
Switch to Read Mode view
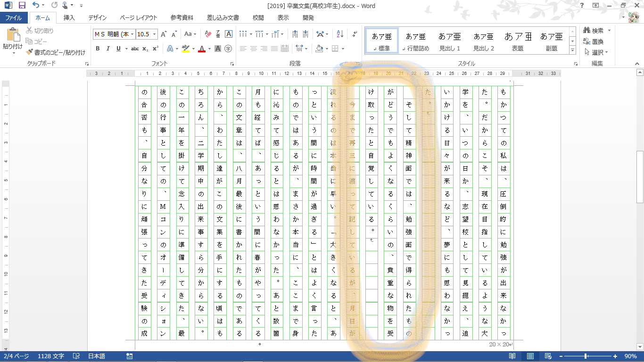pyautogui.click(x=512, y=356)
